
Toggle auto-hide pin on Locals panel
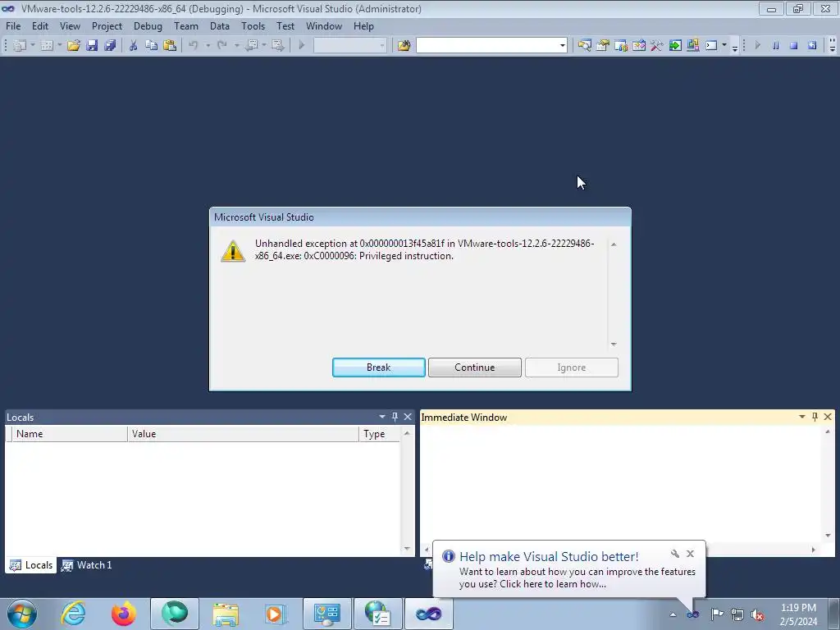click(x=395, y=417)
